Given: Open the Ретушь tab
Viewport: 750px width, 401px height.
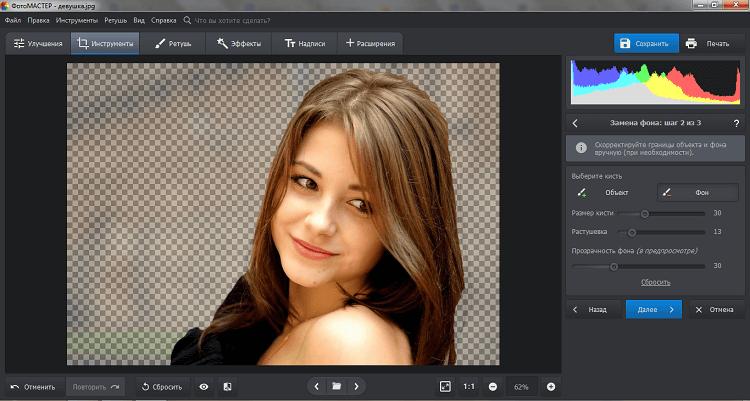Looking at the screenshot, I should (174, 44).
